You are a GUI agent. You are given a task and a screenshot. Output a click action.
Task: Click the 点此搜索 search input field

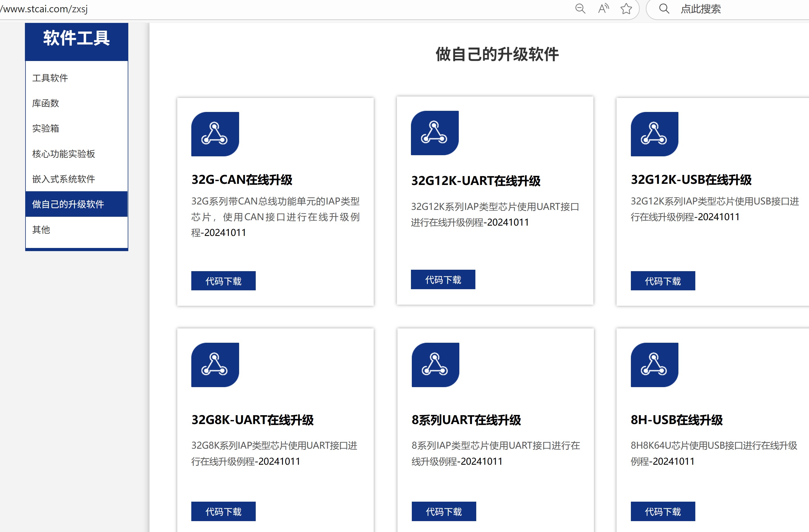point(701,9)
